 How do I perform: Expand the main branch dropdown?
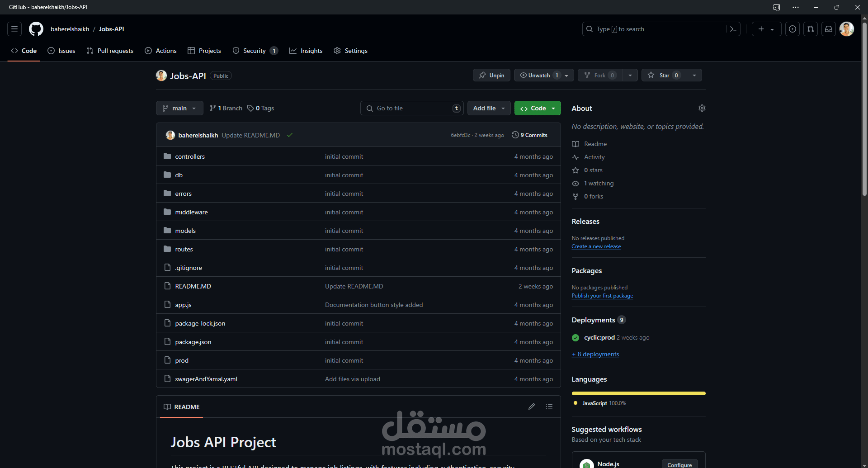point(179,108)
